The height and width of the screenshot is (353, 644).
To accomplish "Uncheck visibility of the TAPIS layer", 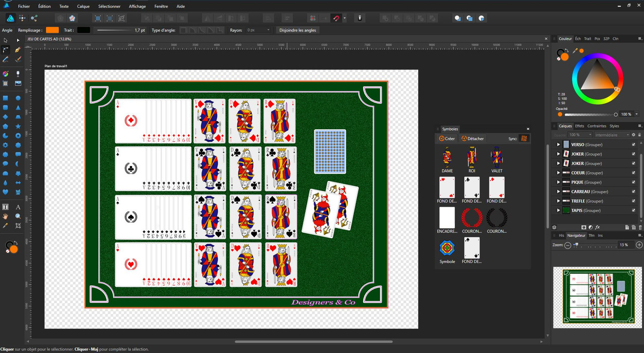I will 633,211.
